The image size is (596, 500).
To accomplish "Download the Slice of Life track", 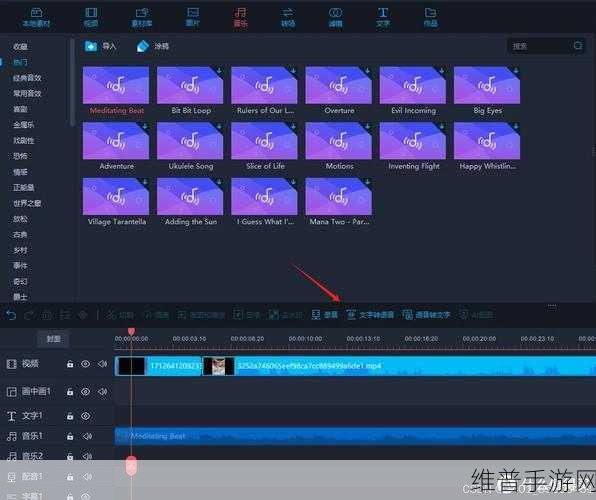I will (x=293, y=126).
